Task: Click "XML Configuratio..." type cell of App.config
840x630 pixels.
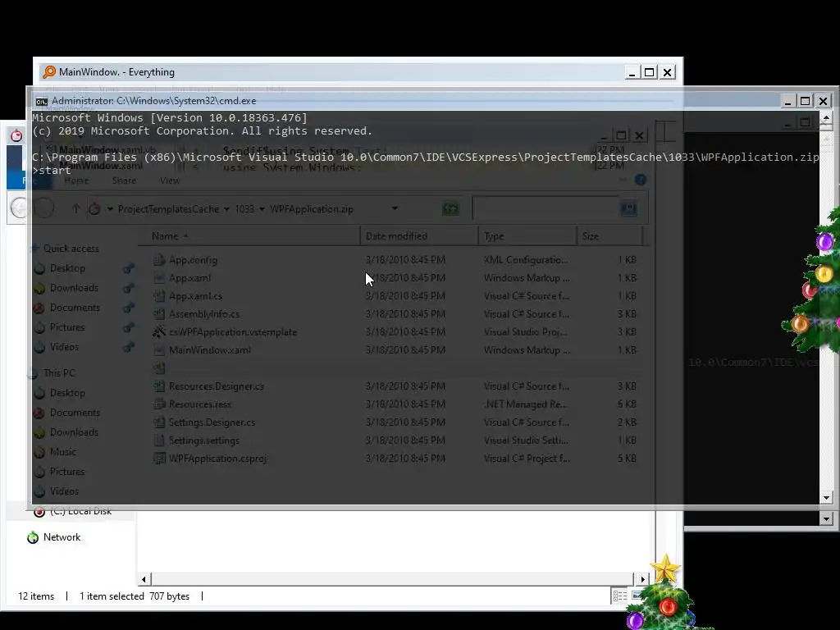Action: pos(526,260)
